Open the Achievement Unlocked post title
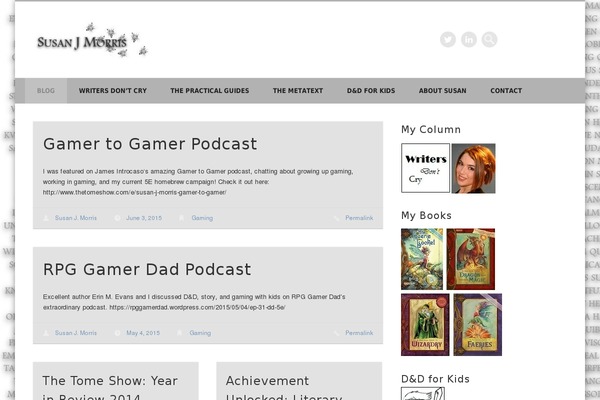Image resolution: width=600 pixels, height=400 pixels. (x=284, y=387)
